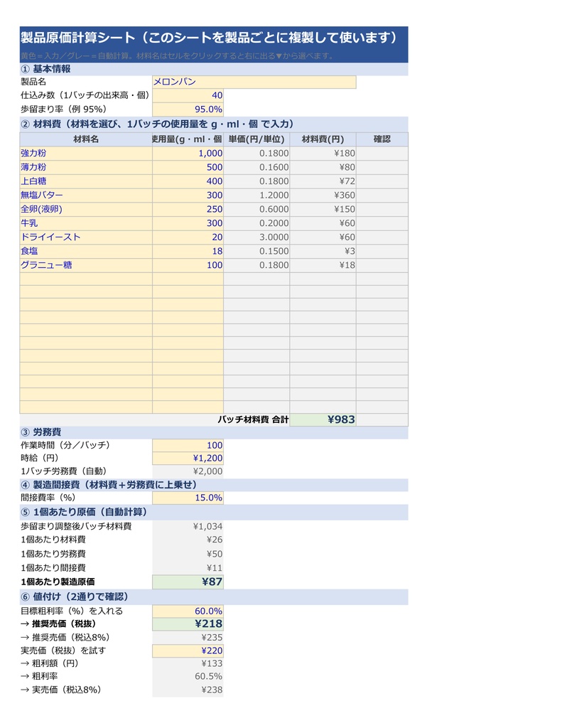
Task: Click the gross margin value 60.5%
Action: coord(188,677)
